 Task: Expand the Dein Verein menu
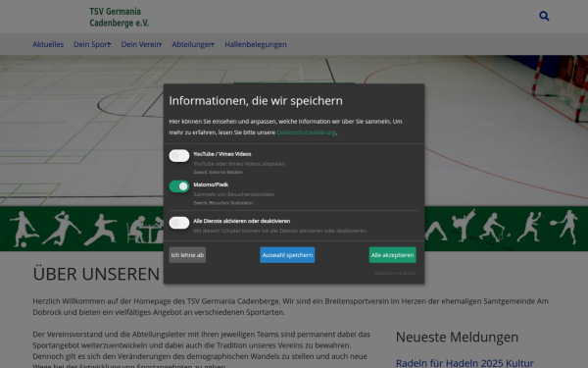(141, 44)
